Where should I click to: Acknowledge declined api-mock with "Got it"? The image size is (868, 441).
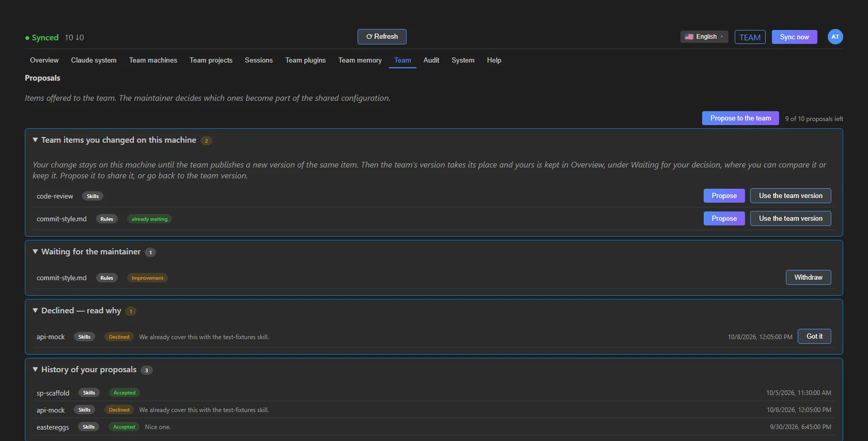[814, 337]
